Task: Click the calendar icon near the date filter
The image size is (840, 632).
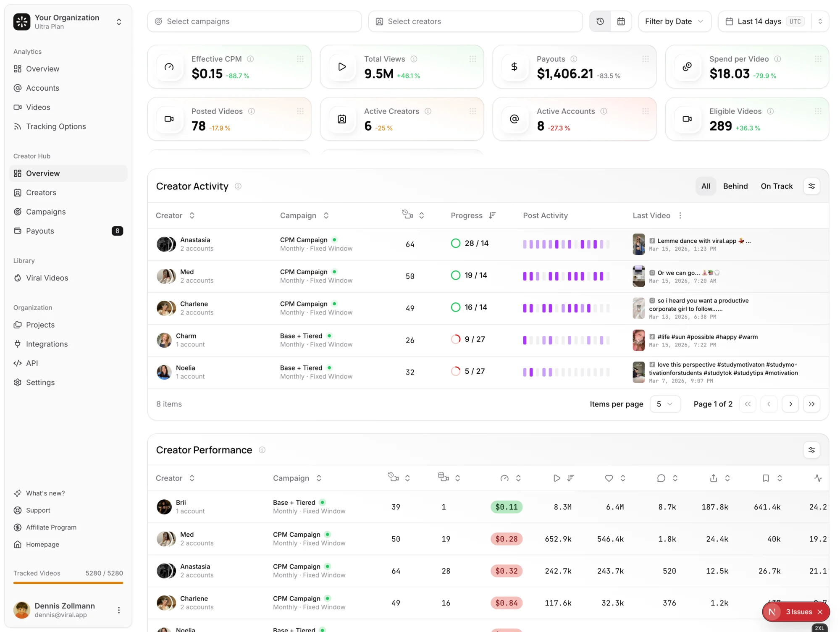Action: [621, 21]
